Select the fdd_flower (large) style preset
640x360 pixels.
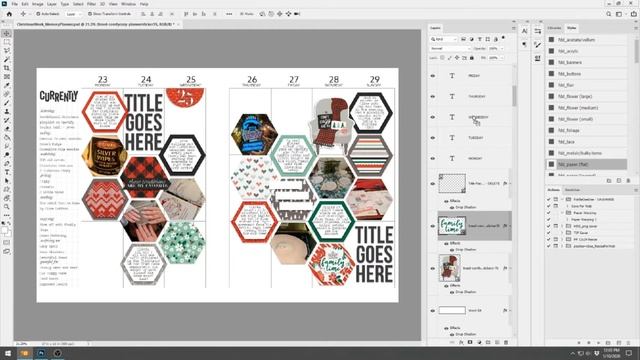[x=586, y=96]
